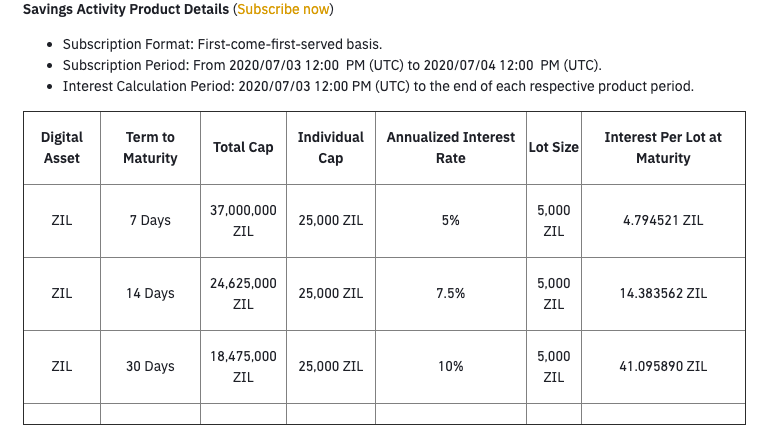Click the Savings Activity Product Details heading
This screenshot has height=433, width=758.
126,9
